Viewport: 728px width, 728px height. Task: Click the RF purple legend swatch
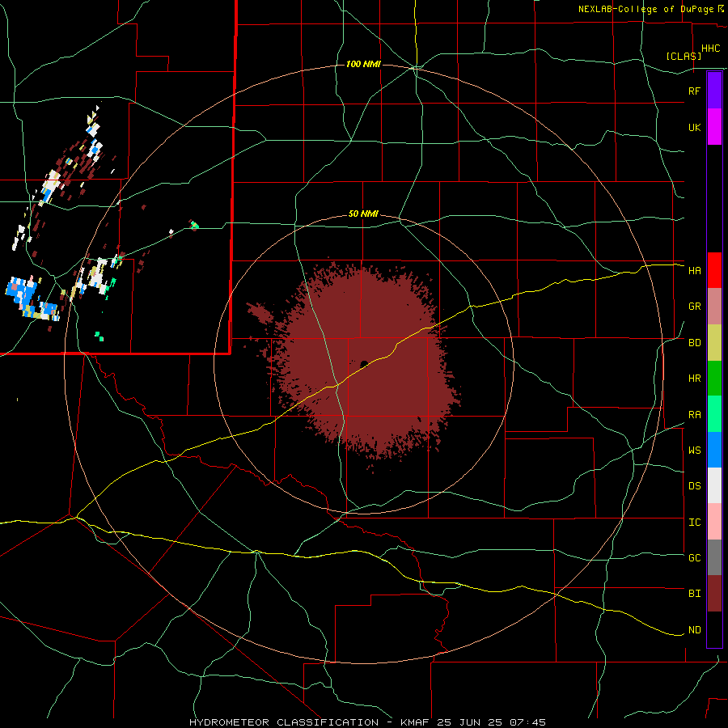click(714, 90)
